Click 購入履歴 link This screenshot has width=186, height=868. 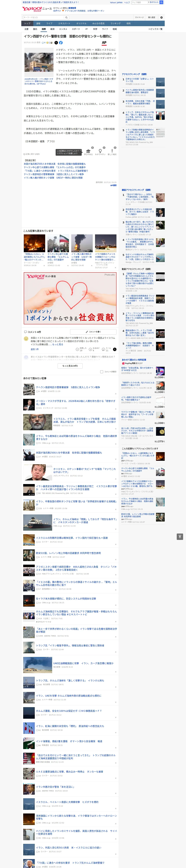pyautogui.click(x=152, y=18)
